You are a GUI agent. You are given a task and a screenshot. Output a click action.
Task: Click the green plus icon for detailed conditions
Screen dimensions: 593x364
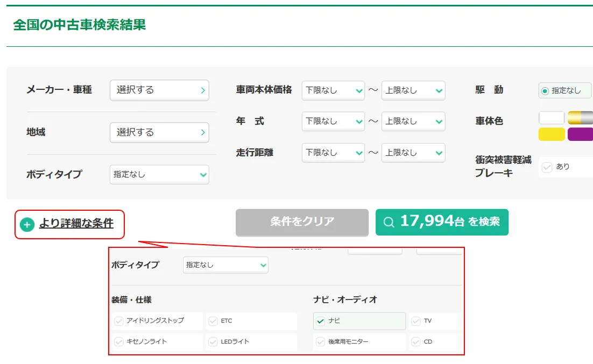coord(27,224)
